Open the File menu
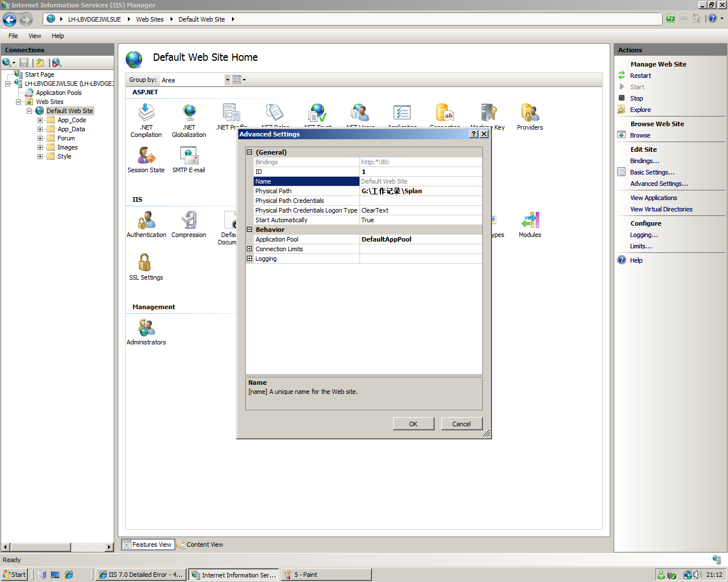 click(13, 36)
